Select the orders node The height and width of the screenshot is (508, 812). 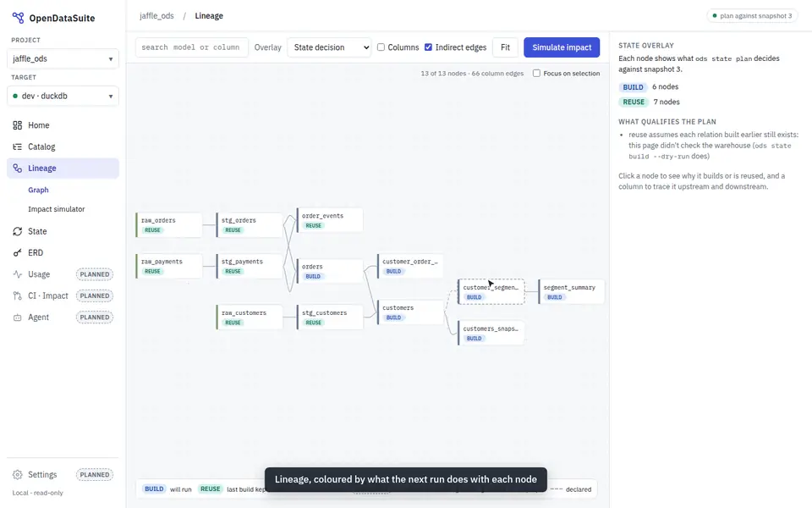(330, 271)
